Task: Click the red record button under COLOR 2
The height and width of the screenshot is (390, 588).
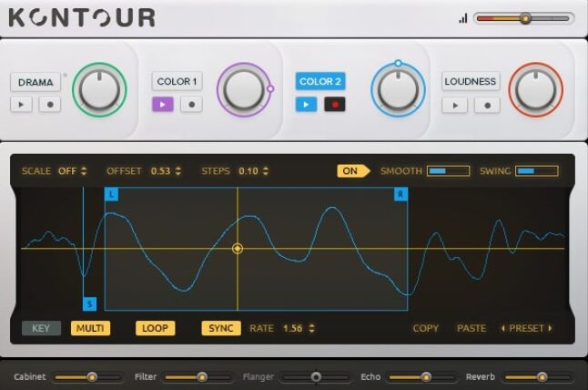Action: [x=335, y=105]
